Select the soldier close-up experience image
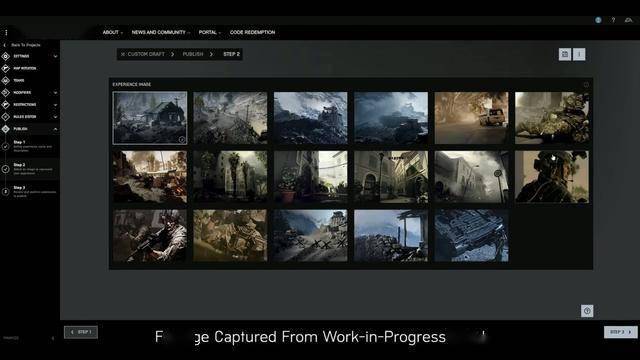640x360 pixels. tap(552, 177)
